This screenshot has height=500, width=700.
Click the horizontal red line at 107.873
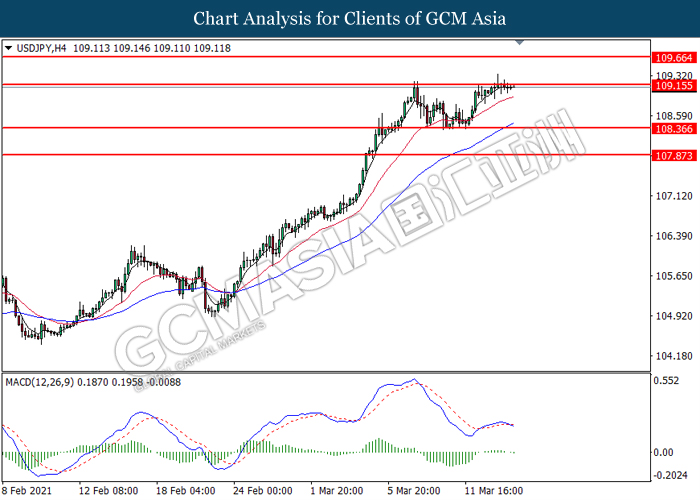pyautogui.click(x=326, y=155)
